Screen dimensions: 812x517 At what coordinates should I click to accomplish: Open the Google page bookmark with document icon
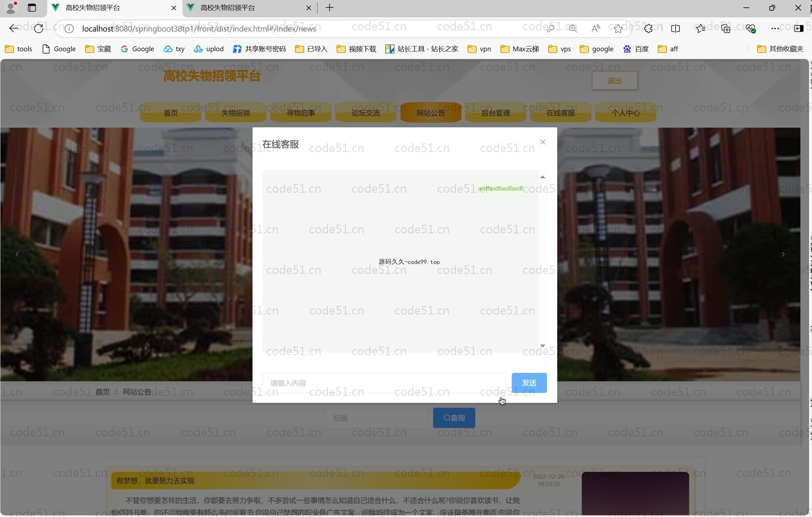click(x=59, y=49)
